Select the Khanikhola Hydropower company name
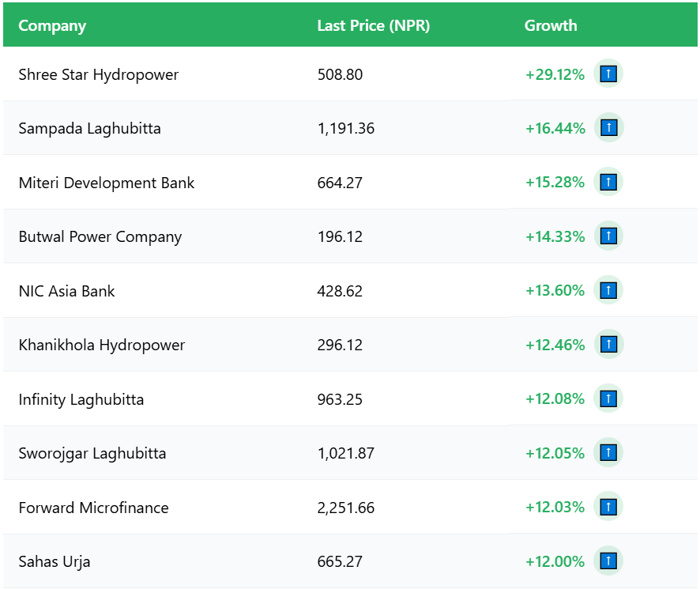The width and height of the screenshot is (700, 589). coord(101,345)
